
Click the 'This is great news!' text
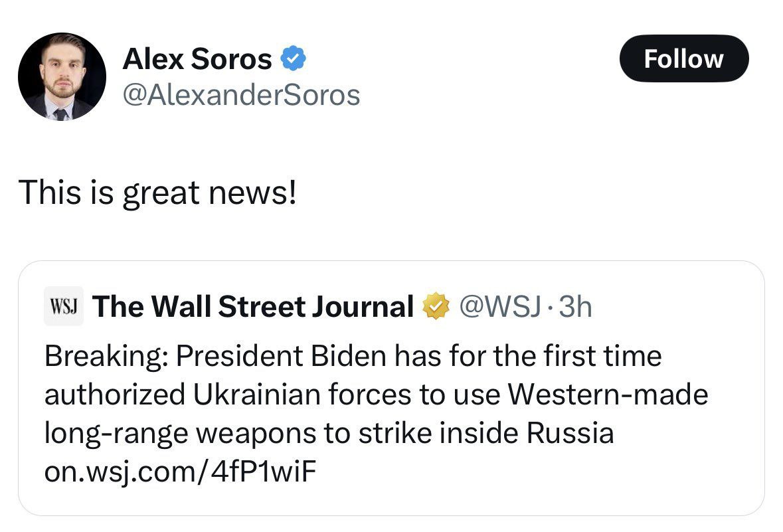click(x=158, y=193)
